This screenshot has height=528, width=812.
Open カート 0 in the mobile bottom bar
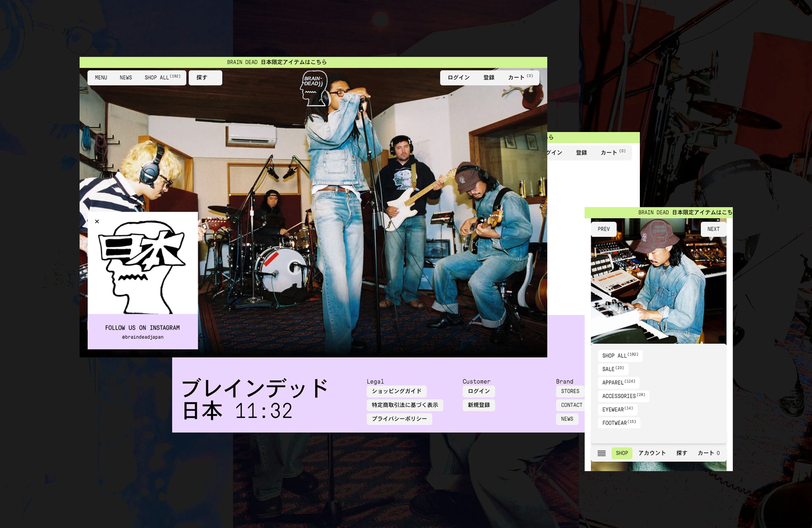coord(708,453)
